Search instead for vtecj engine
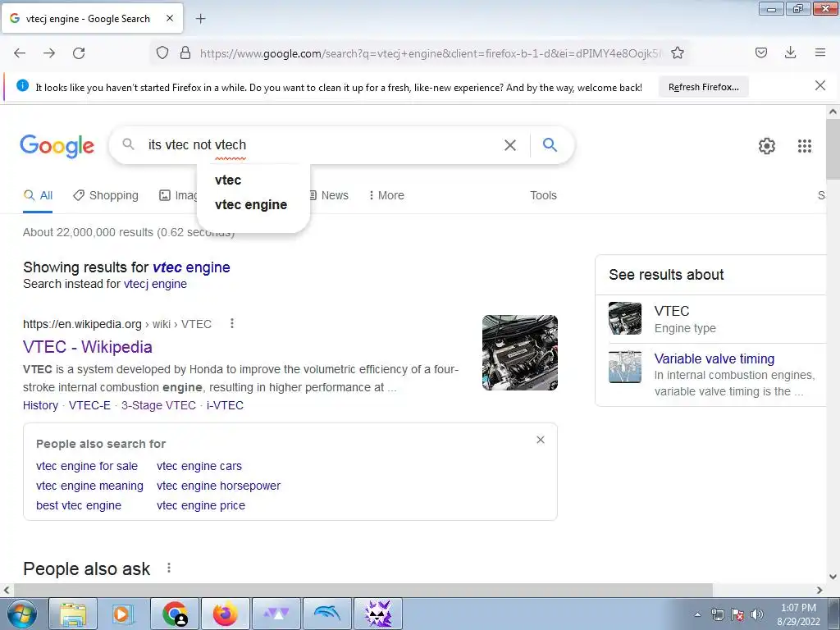 (x=155, y=284)
